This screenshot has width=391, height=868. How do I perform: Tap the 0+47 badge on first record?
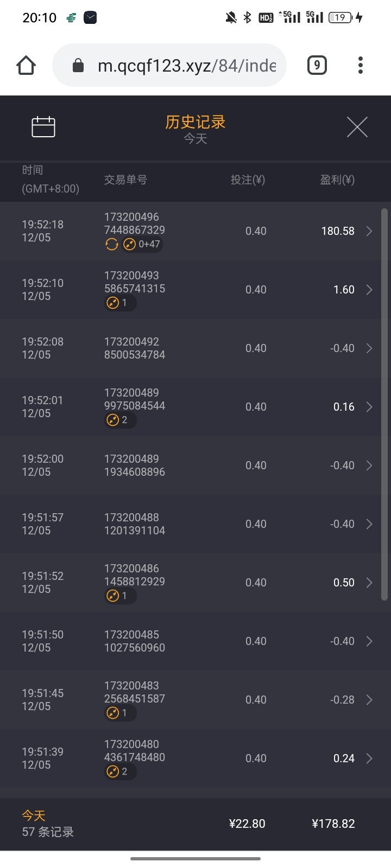(143, 245)
